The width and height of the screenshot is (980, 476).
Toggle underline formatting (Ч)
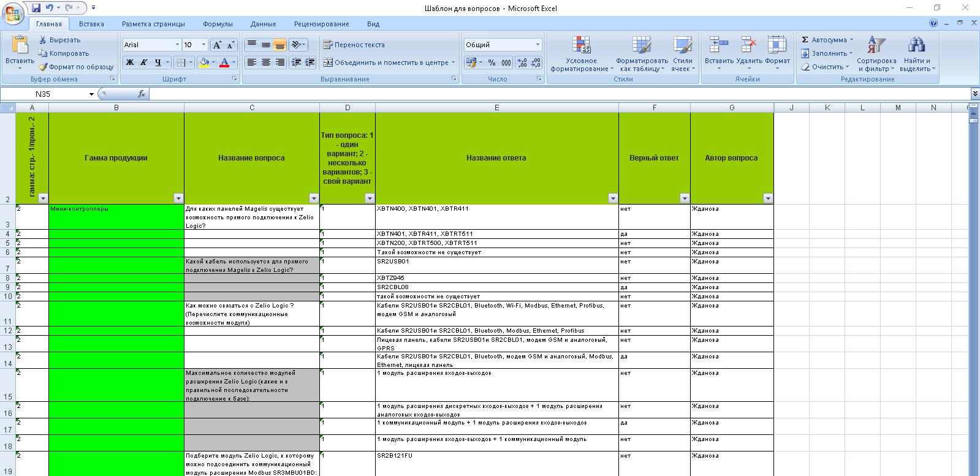pyautogui.click(x=158, y=62)
